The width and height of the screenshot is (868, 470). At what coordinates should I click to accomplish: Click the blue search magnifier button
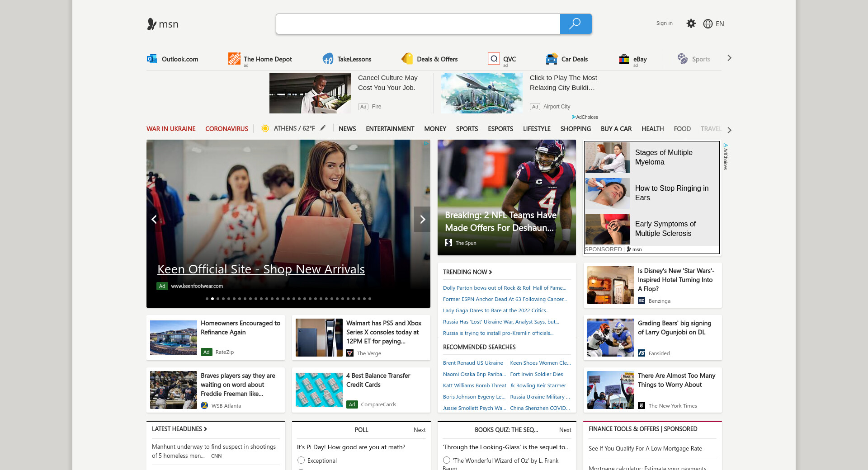(576, 24)
